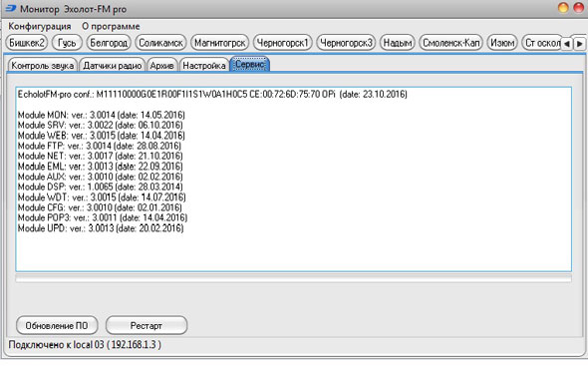Click the application icon in title bar
588x366 pixels.
pyautogui.click(x=11, y=8)
